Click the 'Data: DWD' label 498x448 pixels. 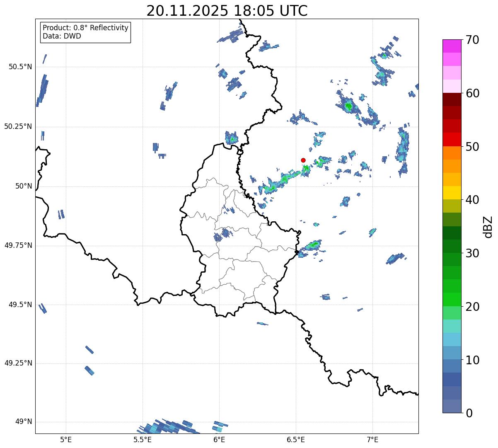[62, 36]
